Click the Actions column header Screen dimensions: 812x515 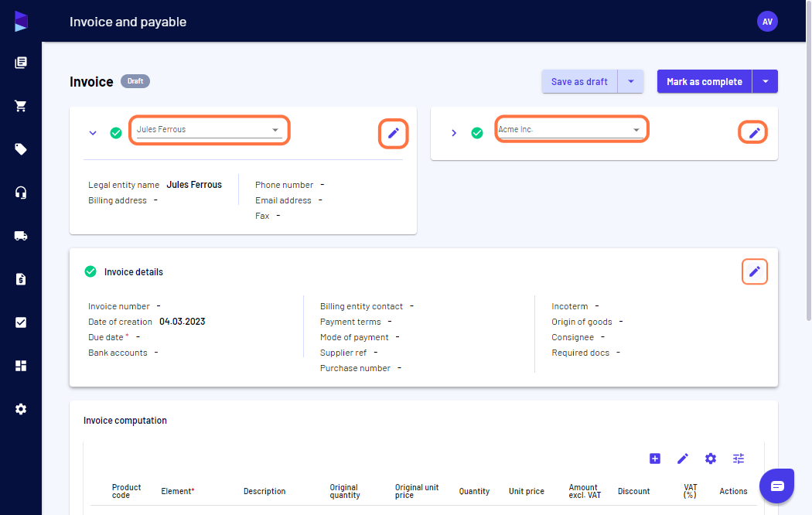pyautogui.click(x=733, y=491)
